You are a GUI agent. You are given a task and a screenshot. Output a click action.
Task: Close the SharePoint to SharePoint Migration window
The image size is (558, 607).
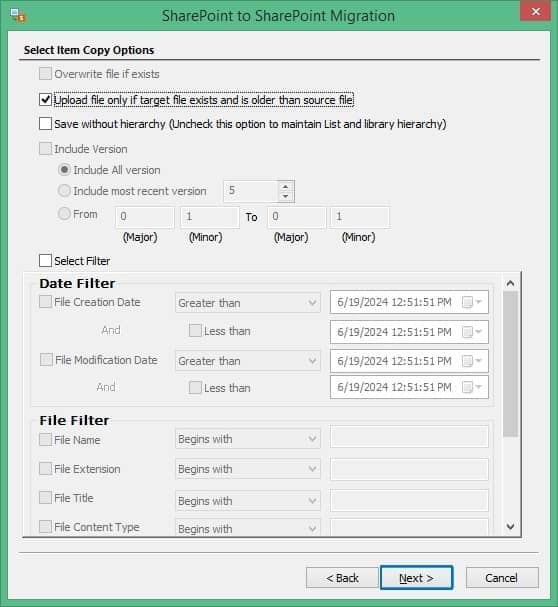pos(535,12)
